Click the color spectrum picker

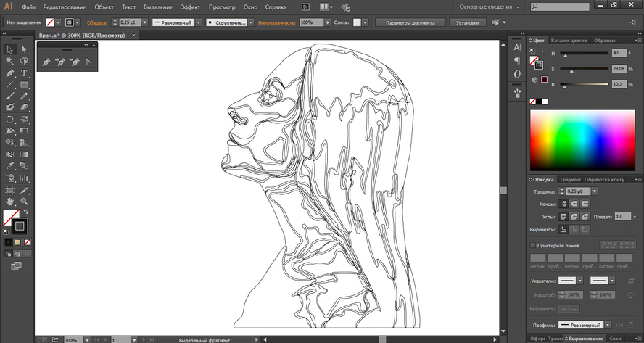(x=582, y=140)
